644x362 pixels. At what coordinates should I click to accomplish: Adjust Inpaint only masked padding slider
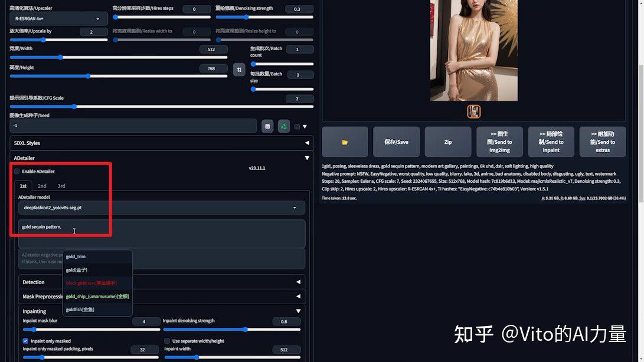[x=91, y=357]
